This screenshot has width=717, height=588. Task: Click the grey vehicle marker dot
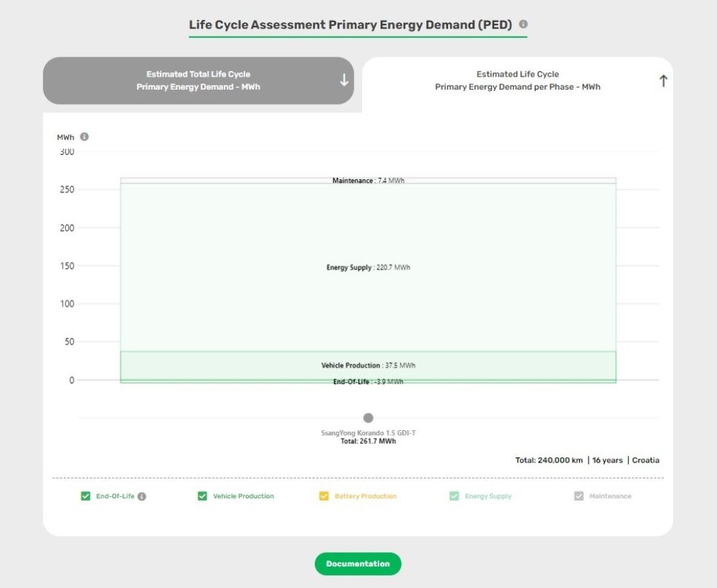[x=368, y=418]
